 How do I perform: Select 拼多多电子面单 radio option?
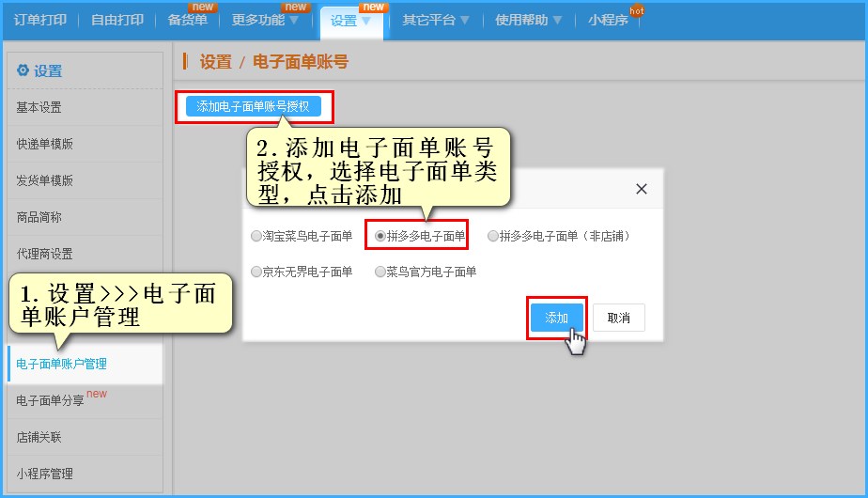[380, 237]
